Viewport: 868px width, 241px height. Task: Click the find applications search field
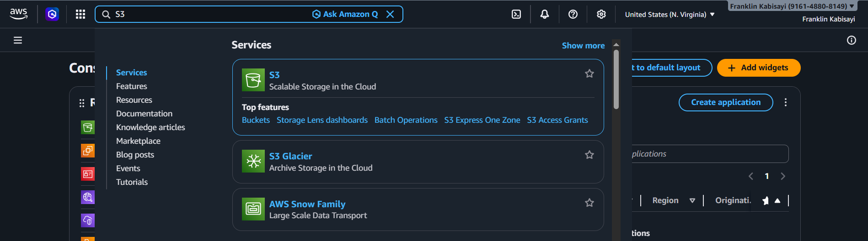tap(710, 154)
